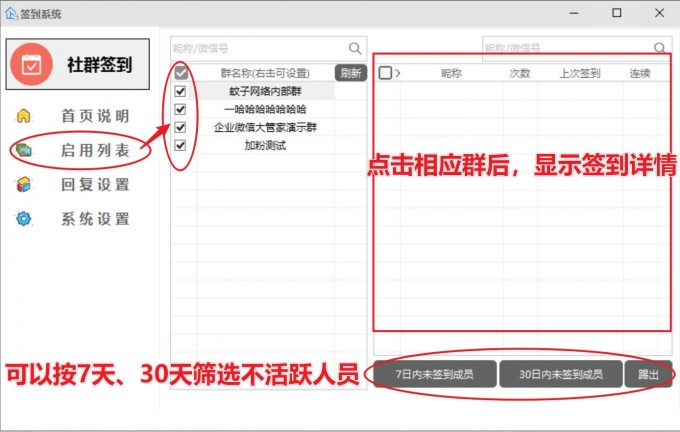Click the 连续 column header
The image size is (680, 432).
640,73
